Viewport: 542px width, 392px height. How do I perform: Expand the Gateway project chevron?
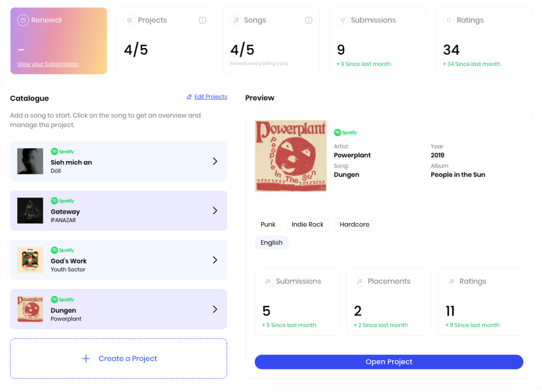point(215,211)
